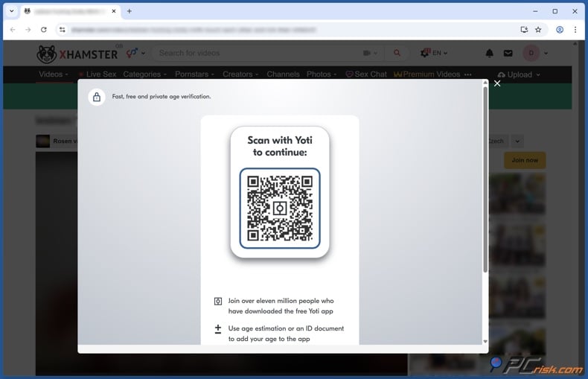This screenshot has height=379, width=588.
Task: Open the Categories menu
Action: tap(144, 74)
